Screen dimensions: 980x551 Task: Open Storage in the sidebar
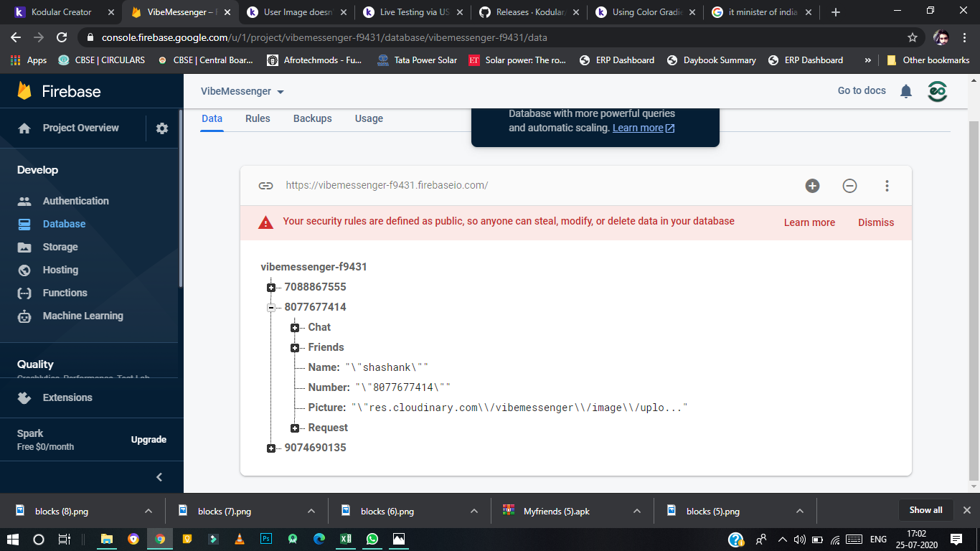pos(60,247)
